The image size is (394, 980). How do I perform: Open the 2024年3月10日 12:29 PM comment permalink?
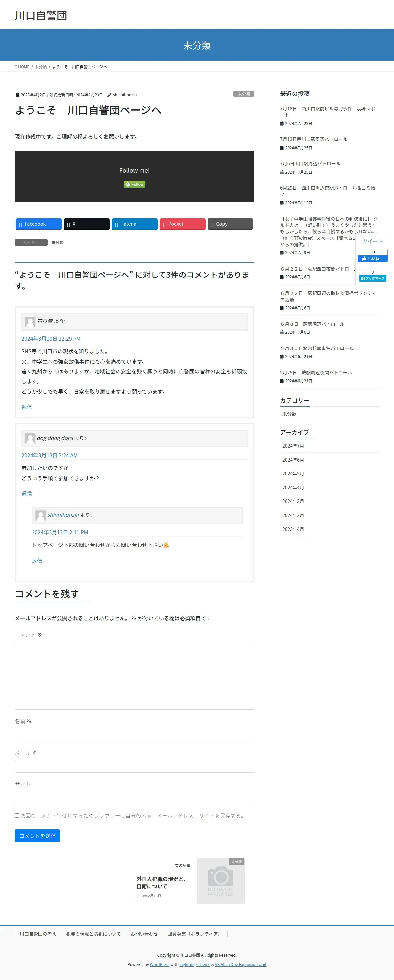(x=51, y=339)
